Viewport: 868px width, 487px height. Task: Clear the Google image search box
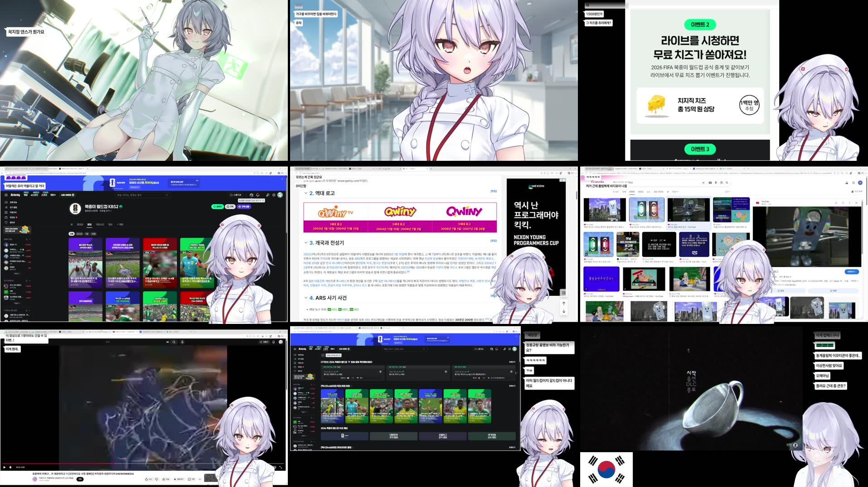pos(703,183)
